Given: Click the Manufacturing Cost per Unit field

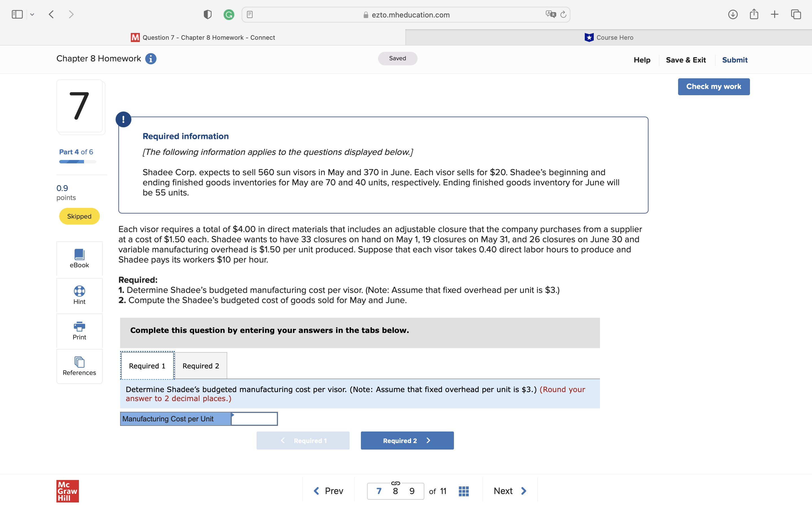Looking at the screenshot, I should pos(254,419).
